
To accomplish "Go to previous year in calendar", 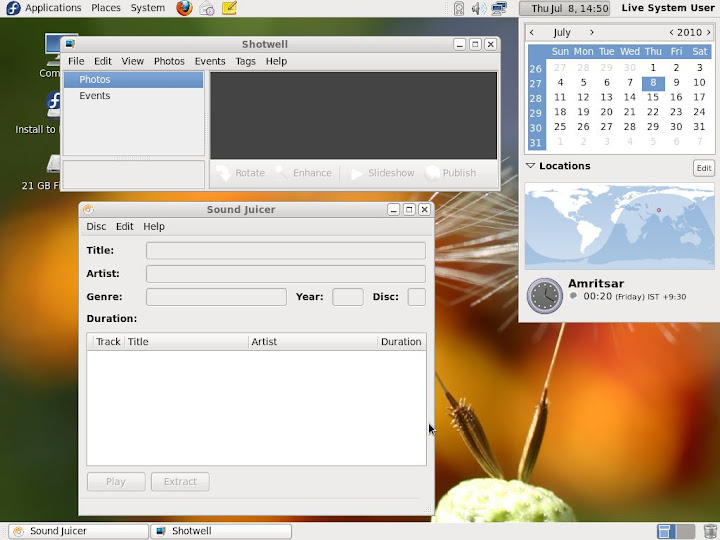I will pos(671,32).
